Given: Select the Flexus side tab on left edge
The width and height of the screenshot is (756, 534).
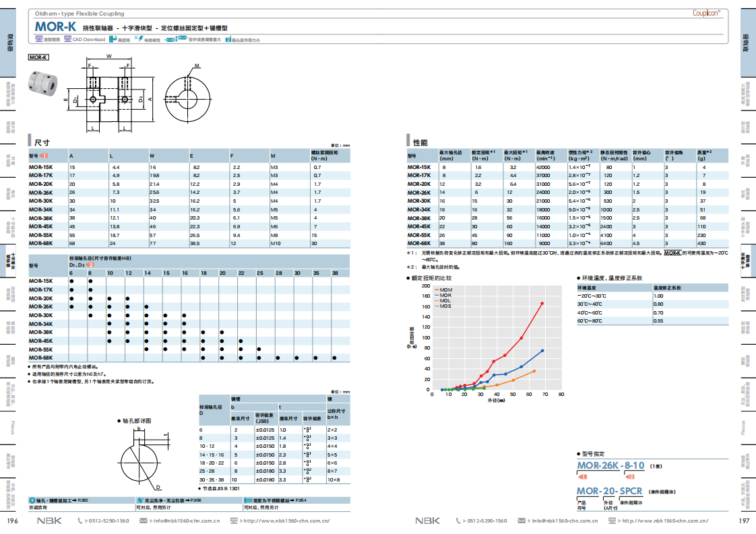Looking at the screenshot, I should 7,428.
